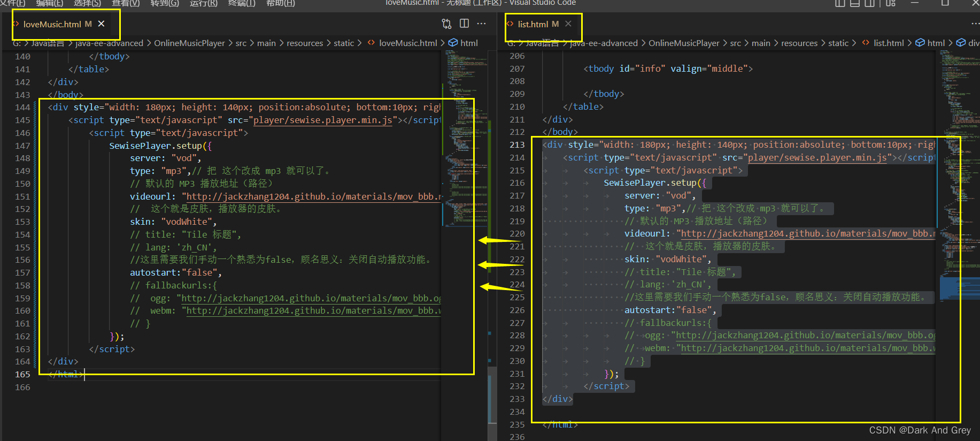980x441 pixels.
Task: Close the list.html tab
Action: [x=568, y=24]
